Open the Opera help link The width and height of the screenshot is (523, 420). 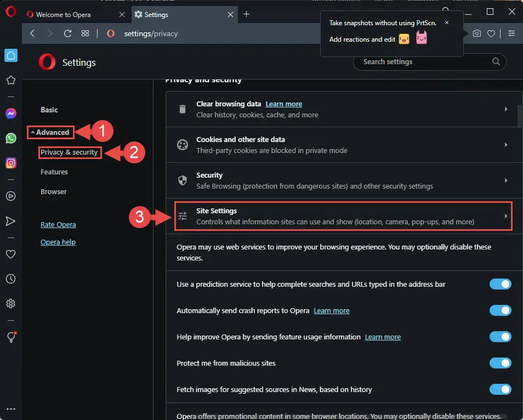[58, 242]
